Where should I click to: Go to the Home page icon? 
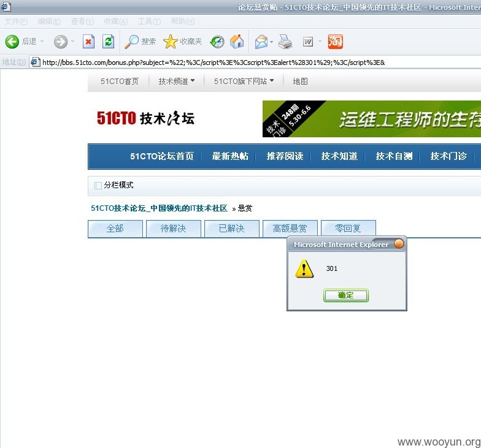click(237, 42)
